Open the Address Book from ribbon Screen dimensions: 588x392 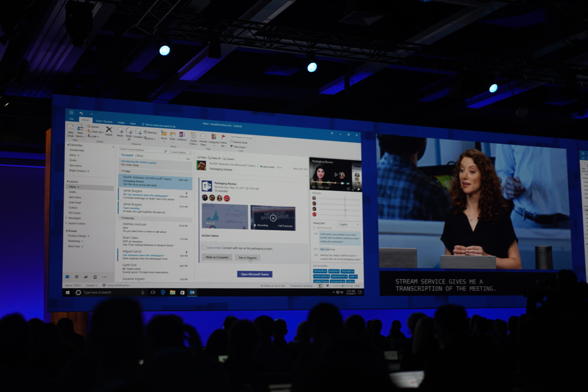point(239,142)
